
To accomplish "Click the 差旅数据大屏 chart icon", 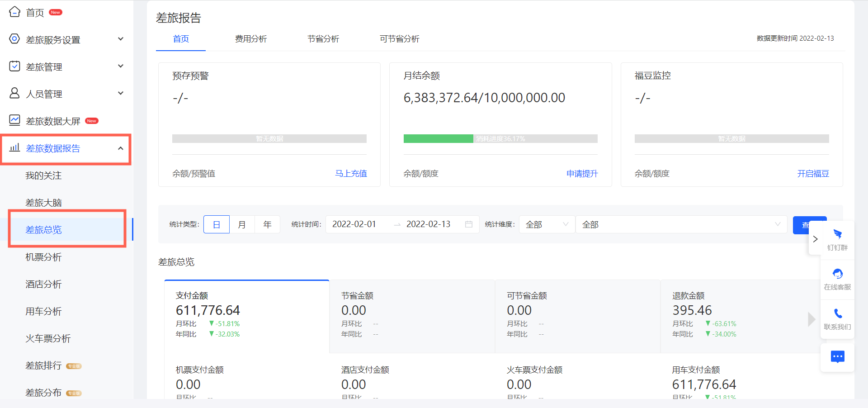I will point(14,120).
